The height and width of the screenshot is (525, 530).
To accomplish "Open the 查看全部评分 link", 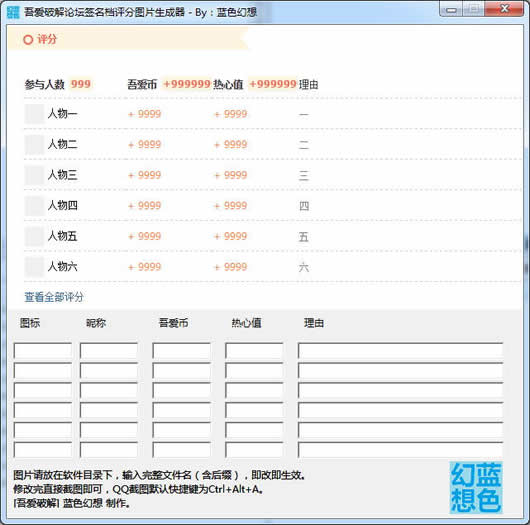I will (54, 297).
